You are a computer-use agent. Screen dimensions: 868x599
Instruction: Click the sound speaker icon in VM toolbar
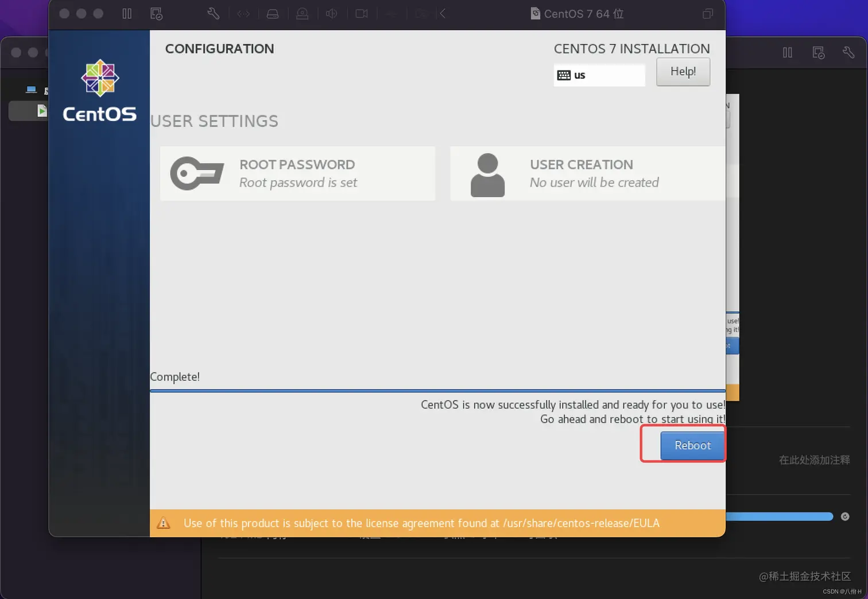pyautogui.click(x=331, y=14)
